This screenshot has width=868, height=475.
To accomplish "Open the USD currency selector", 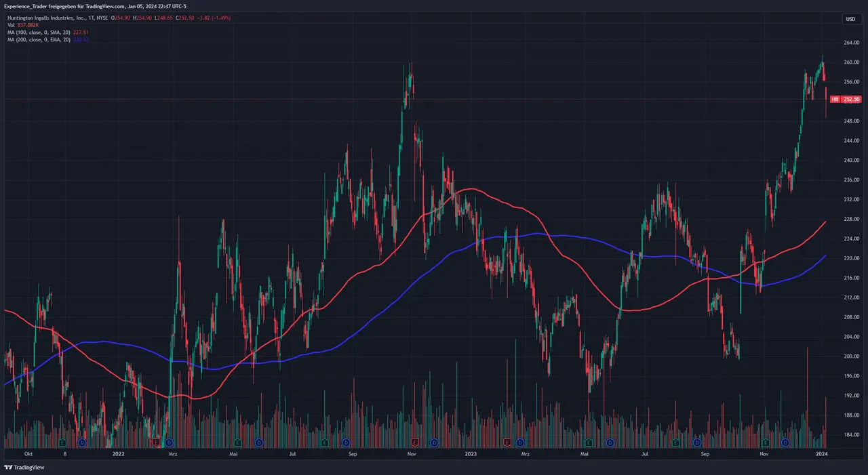I will point(850,19).
